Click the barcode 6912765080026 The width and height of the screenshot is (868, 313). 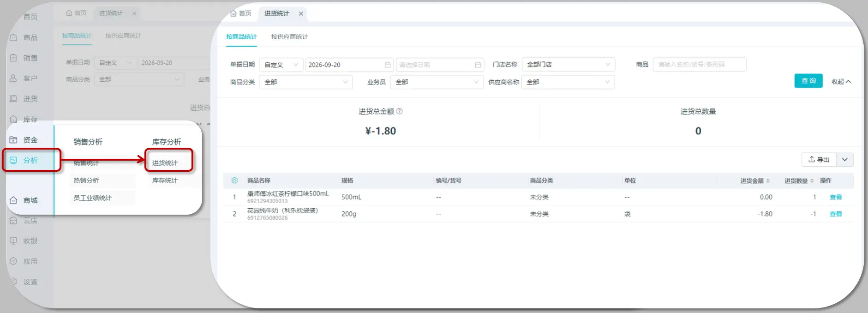click(x=267, y=218)
